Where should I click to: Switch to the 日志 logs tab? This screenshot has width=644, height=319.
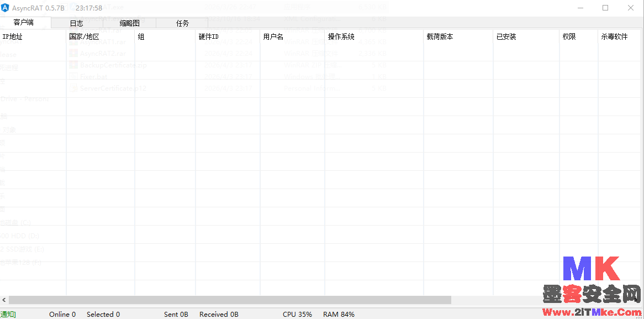pyautogui.click(x=77, y=23)
